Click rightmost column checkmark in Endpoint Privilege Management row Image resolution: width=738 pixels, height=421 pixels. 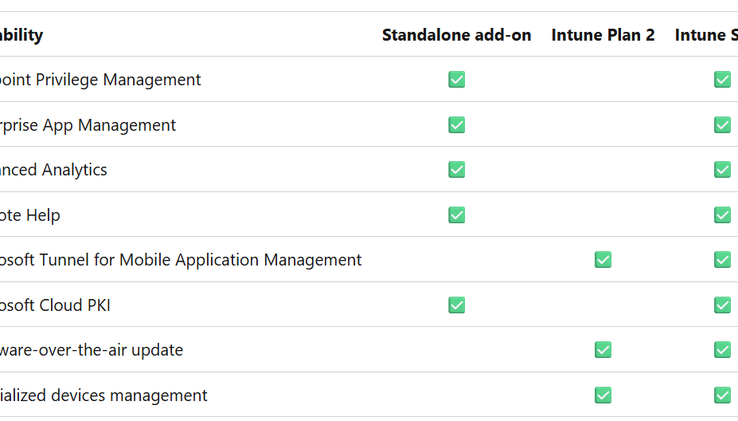point(722,80)
